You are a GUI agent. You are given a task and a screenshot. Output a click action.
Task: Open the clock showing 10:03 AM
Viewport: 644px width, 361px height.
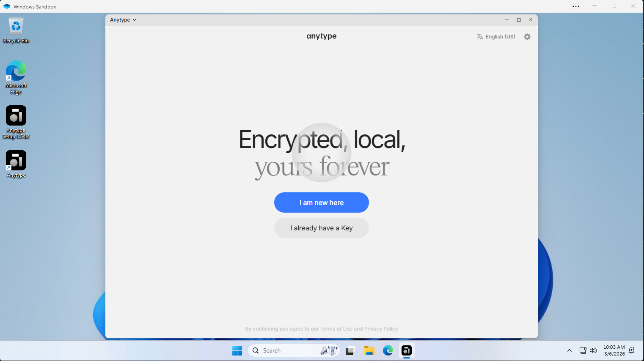[x=614, y=350]
